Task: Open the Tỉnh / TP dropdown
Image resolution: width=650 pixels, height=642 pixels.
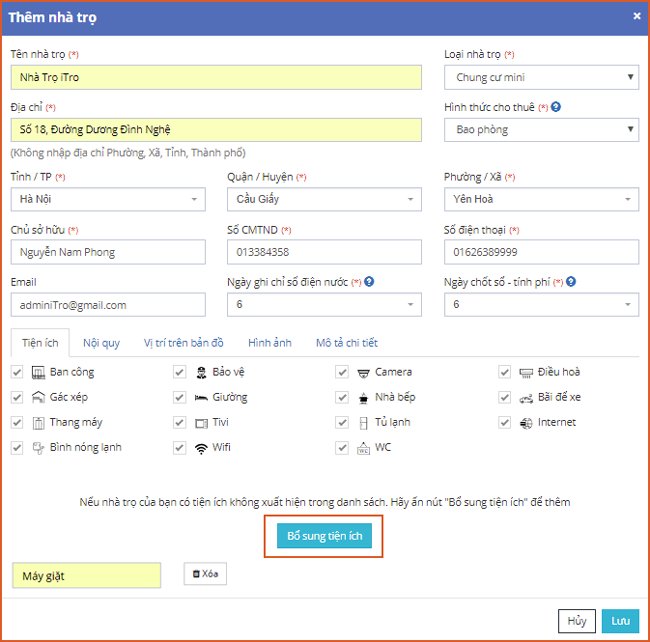Action: tap(107, 199)
